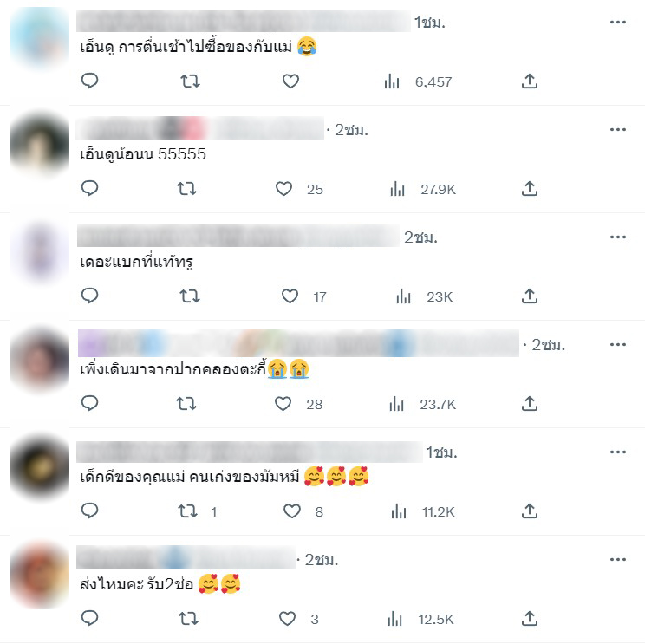Retweet the tweet with 1 retweet
The image size is (645, 644).
tap(187, 511)
